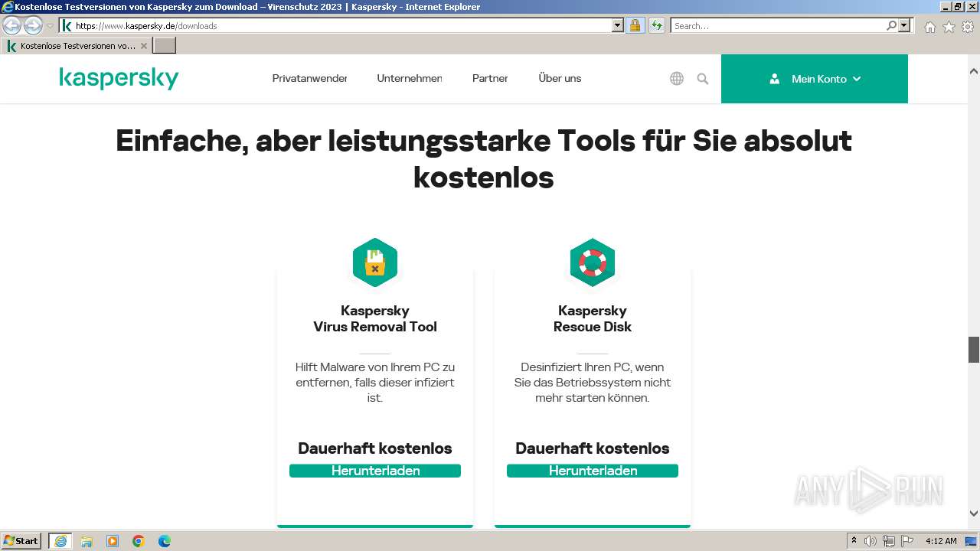Open the Über uns menu
Screen dimensions: 980x551
pos(560,78)
